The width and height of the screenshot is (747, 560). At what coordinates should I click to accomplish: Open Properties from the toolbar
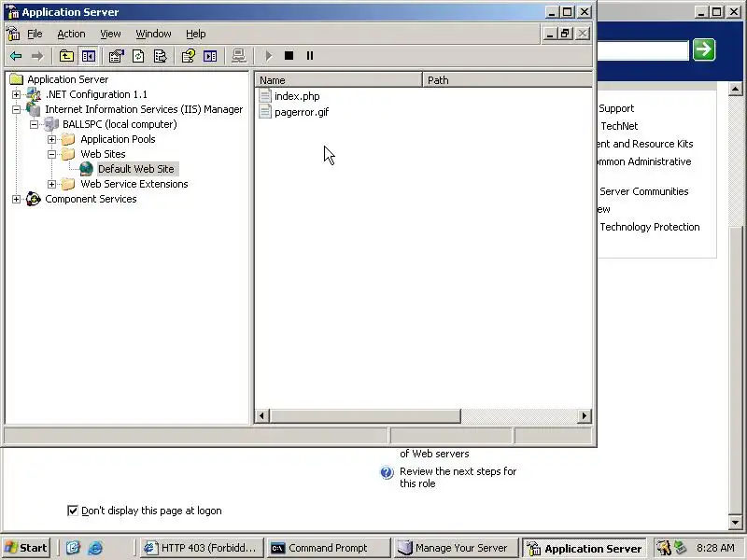116,56
